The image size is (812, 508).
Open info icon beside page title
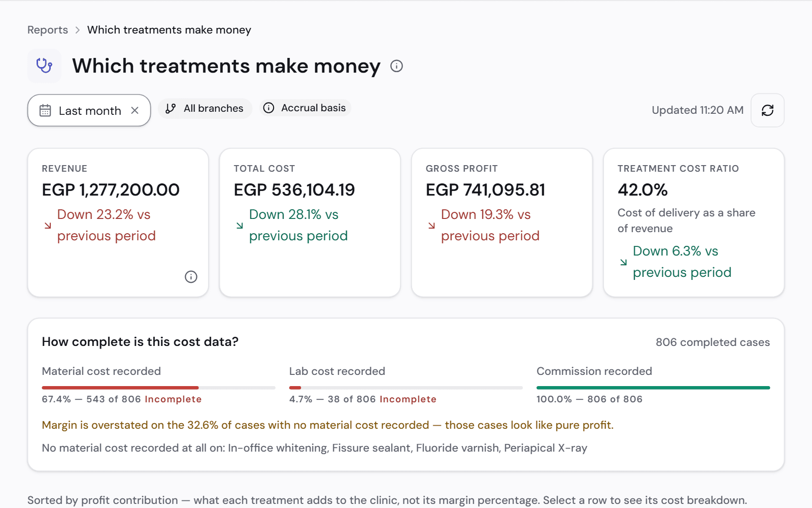point(396,66)
